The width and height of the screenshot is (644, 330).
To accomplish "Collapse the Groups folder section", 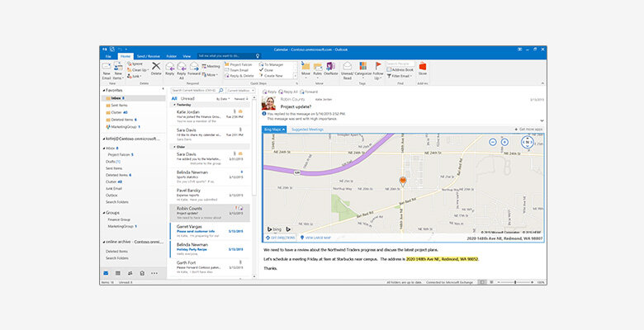I will 103,212.
